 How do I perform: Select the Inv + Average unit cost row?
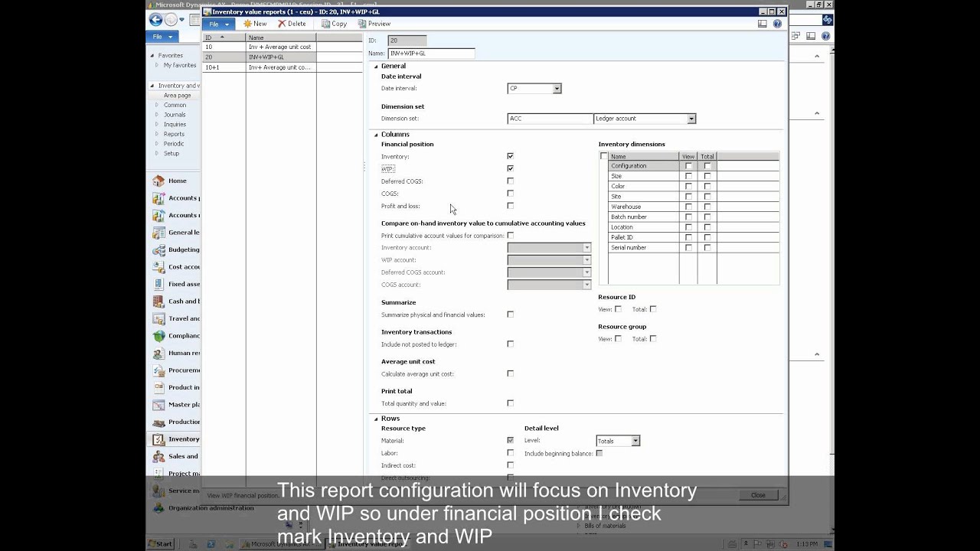click(x=282, y=47)
